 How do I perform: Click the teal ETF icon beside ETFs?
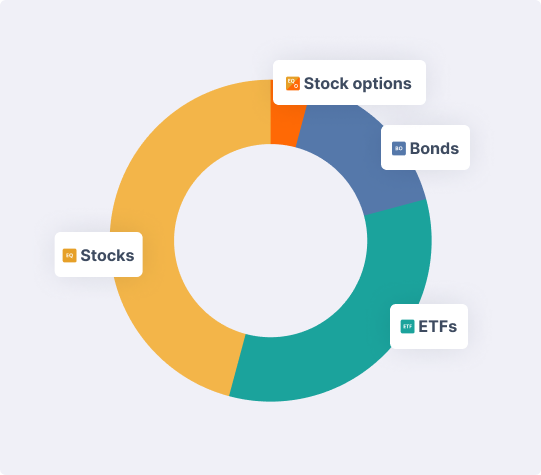tap(407, 326)
